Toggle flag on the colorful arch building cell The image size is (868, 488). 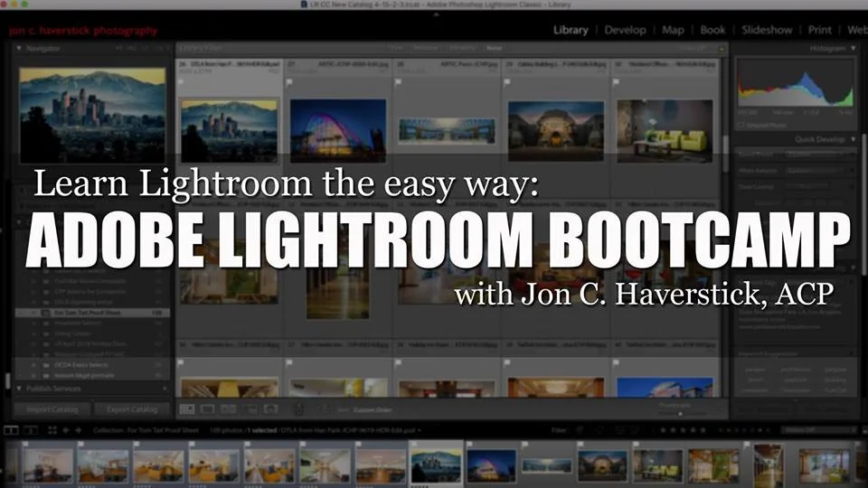pyautogui.click(x=289, y=82)
